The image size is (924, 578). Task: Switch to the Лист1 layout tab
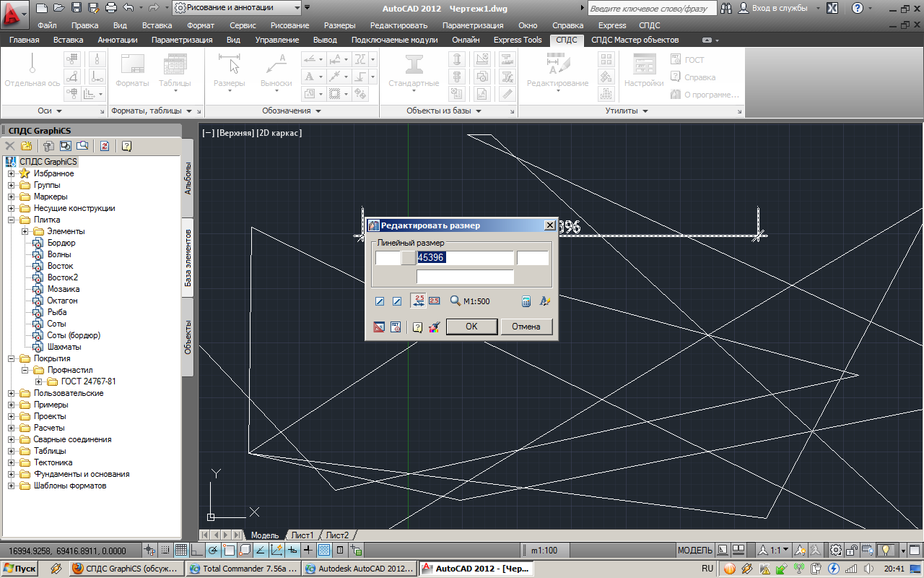point(302,535)
